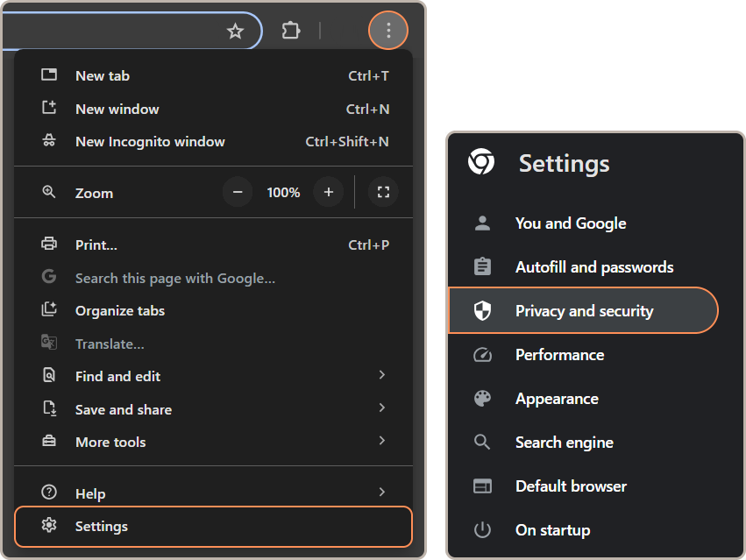Click the Chrome logo next to Settings
This screenshot has height=560, width=746.
pyautogui.click(x=481, y=163)
